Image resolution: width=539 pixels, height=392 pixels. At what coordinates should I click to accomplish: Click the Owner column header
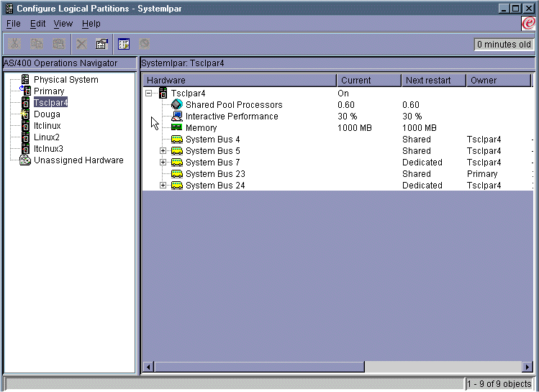coord(499,81)
